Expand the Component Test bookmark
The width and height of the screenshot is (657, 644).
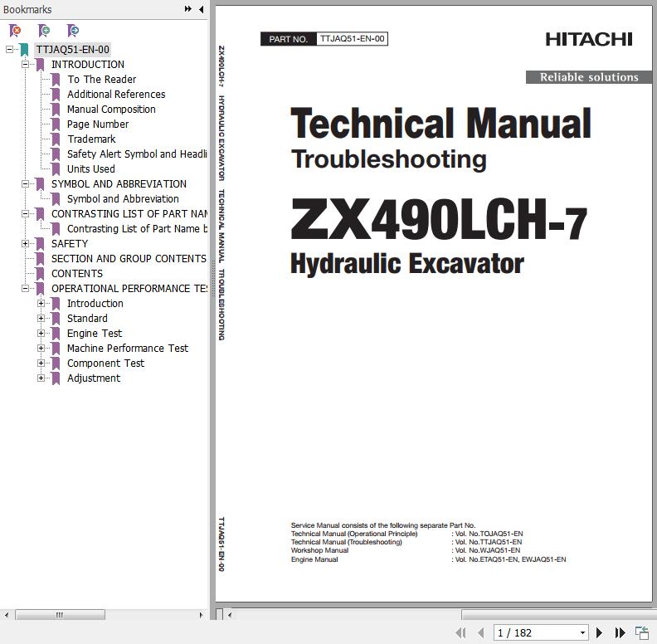[41, 363]
